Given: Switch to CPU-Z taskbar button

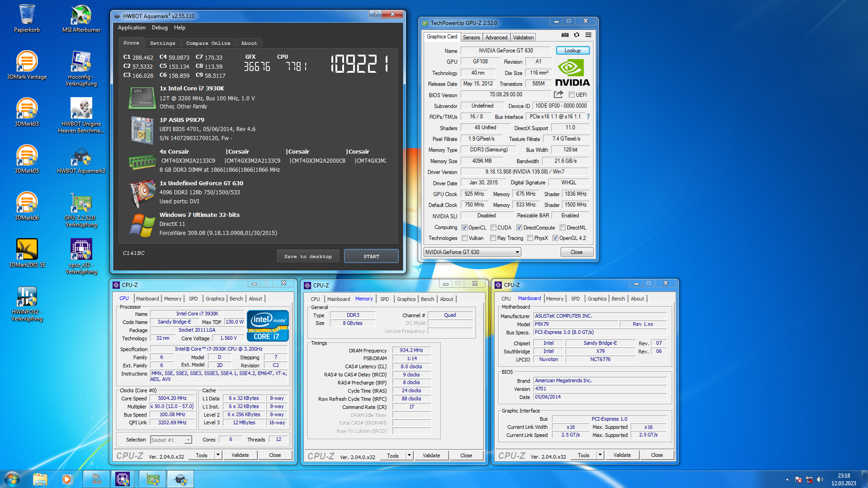Looking at the screenshot, I should click(123, 479).
